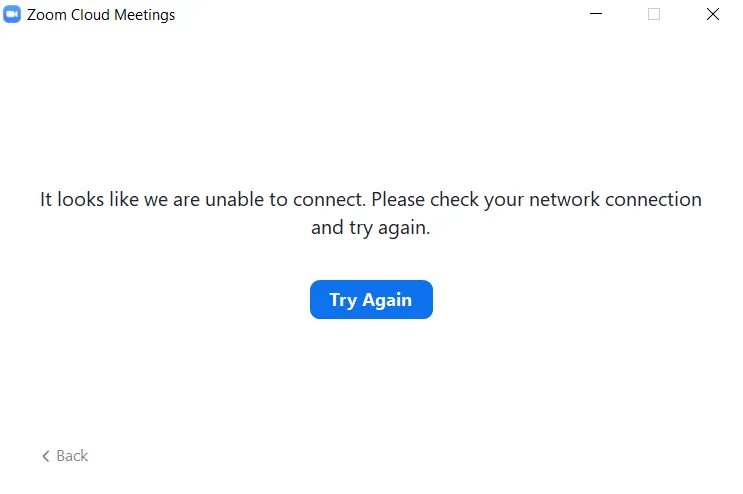
Task: Click the "Back" word at bottom left
Action: (x=72, y=456)
